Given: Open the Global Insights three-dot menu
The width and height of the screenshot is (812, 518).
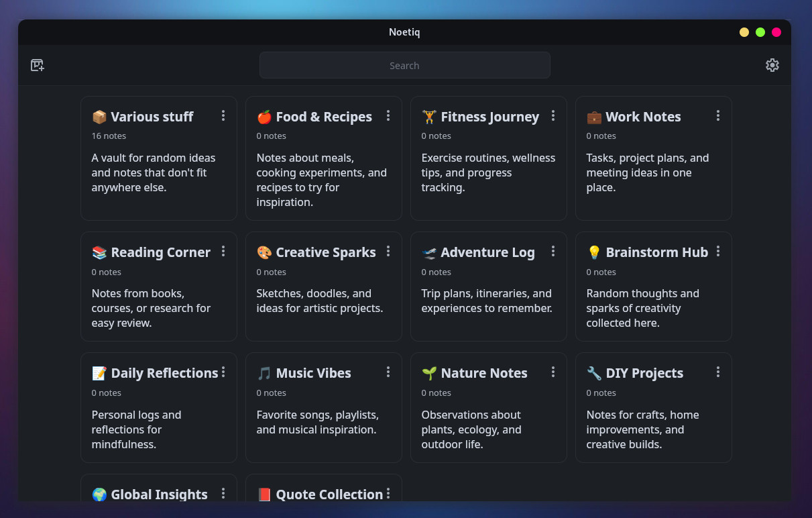Looking at the screenshot, I should pyautogui.click(x=223, y=494).
